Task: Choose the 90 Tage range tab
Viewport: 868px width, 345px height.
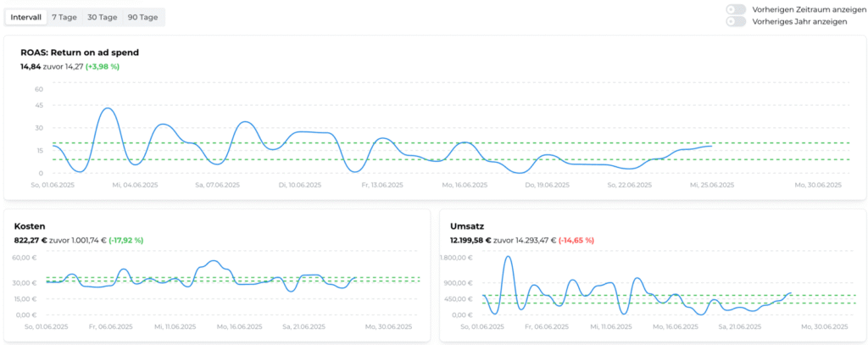Action: 142,17
